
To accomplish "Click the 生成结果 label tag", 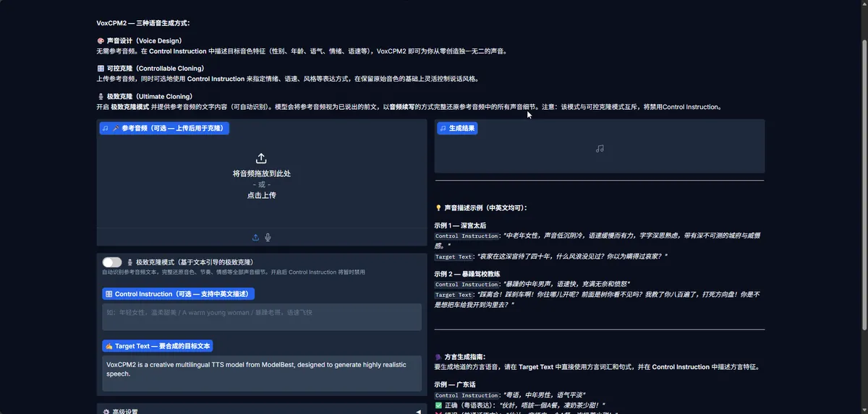I will 457,128.
